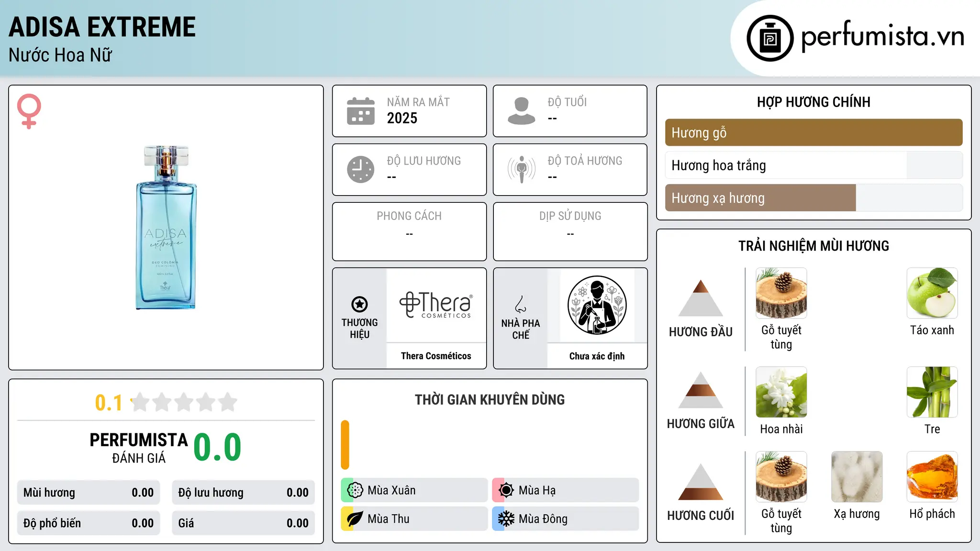Screen dimensions: 980x551
Task: Click the five-star rating row
Action: (184, 402)
